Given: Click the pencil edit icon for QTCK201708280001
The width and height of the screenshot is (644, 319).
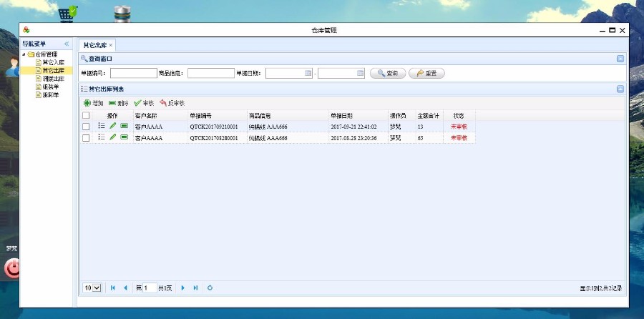Looking at the screenshot, I should (113, 137).
